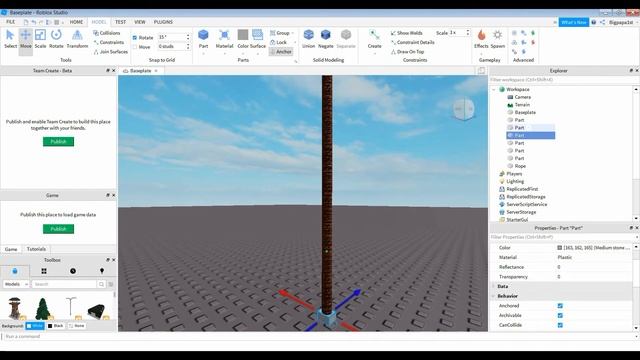Insert a new Part
Image resolution: width=640 pixels, height=360 pixels.
tap(203, 39)
